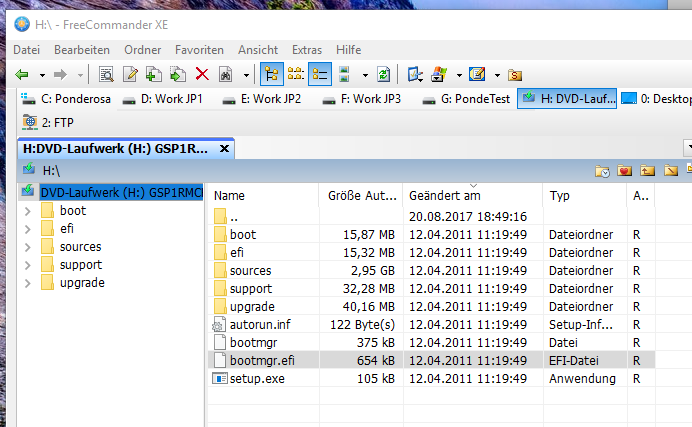This screenshot has height=427, width=692.
Task: Open dropdown arrow next to notes pencil icon
Action: click(x=497, y=75)
